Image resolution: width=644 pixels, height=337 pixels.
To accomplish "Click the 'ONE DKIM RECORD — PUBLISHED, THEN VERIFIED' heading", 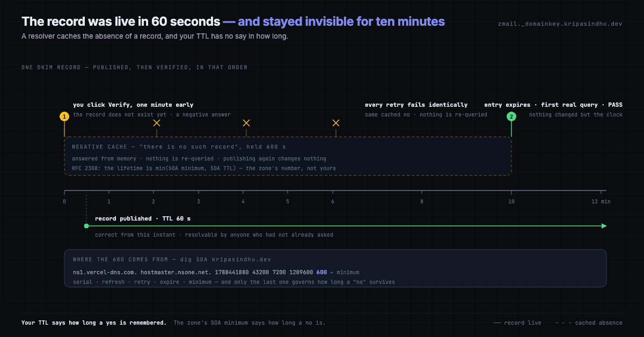I will pyautogui.click(x=135, y=68).
